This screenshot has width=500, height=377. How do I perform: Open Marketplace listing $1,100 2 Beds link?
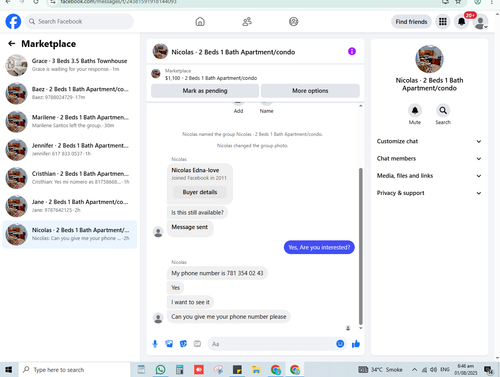(x=211, y=78)
